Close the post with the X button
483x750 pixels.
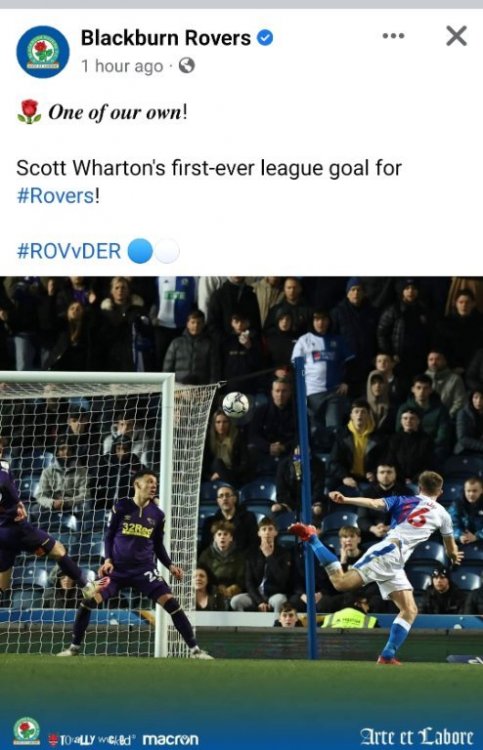point(456,36)
